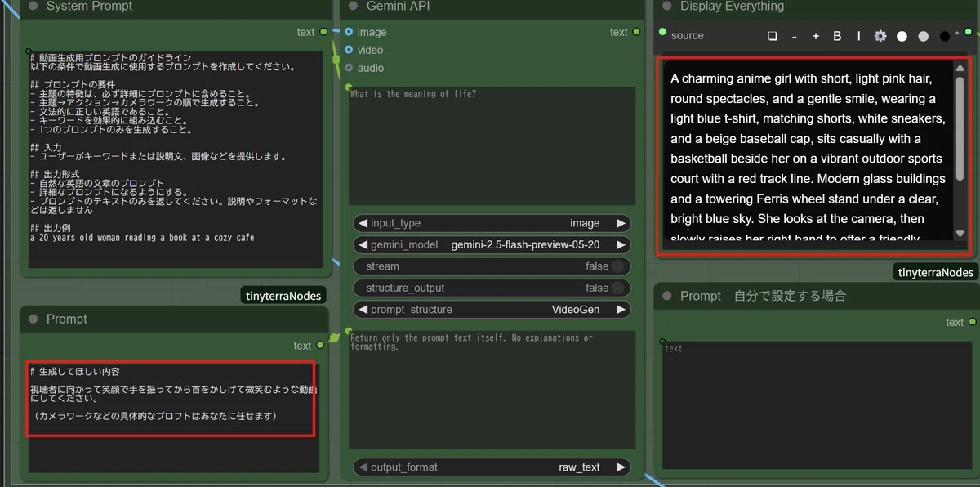This screenshot has width=980, height=487.
Task: Open the input_type dropdown showing image
Action: click(x=492, y=223)
